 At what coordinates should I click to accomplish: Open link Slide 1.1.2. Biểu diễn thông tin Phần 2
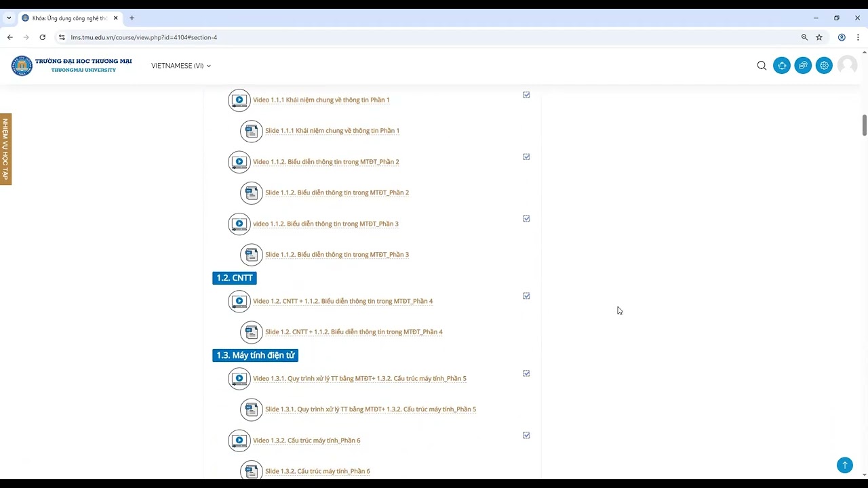click(x=337, y=192)
